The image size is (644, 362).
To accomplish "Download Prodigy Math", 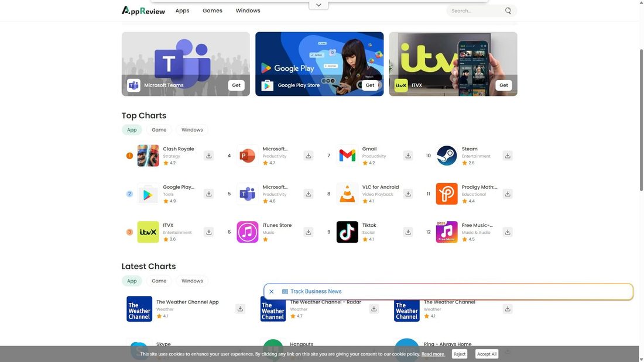I will pyautogui.click(x=508, y=194).
